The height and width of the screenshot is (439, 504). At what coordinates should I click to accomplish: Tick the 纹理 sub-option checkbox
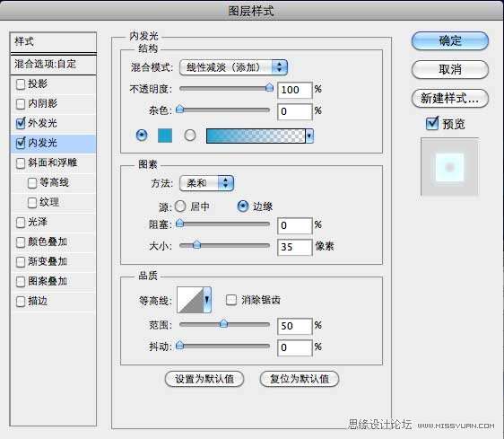click(32, 203)
